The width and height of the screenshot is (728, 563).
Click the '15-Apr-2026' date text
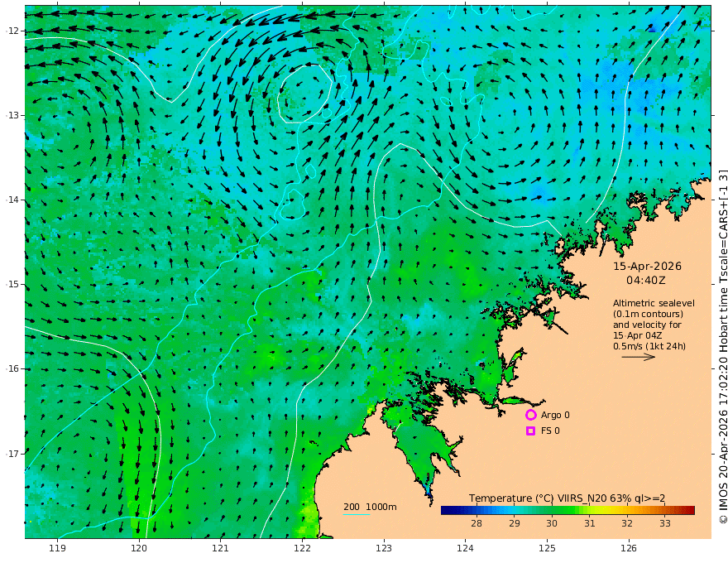pos(647,266)
